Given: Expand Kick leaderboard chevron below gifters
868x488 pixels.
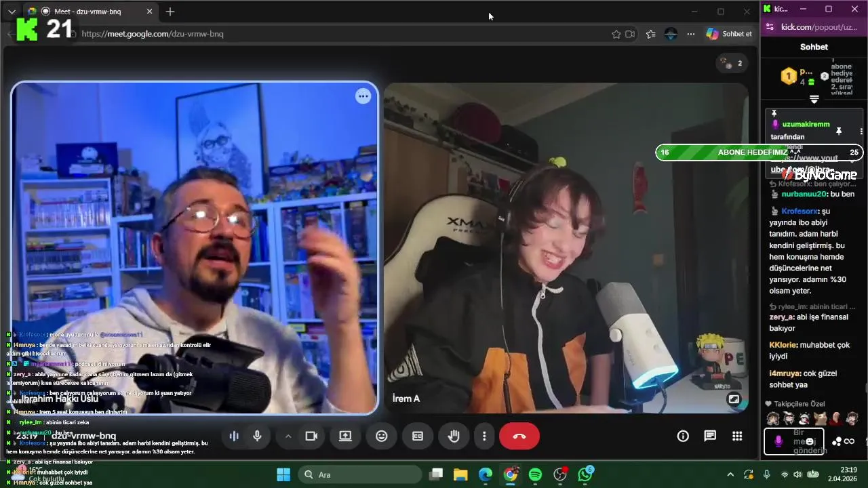Looking at the screenshot, I should click(x=814, y=99).
